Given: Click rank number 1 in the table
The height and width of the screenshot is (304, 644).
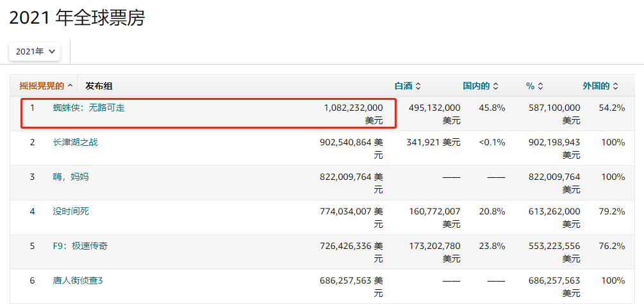Looking at the screenshot, I should 33,108.
